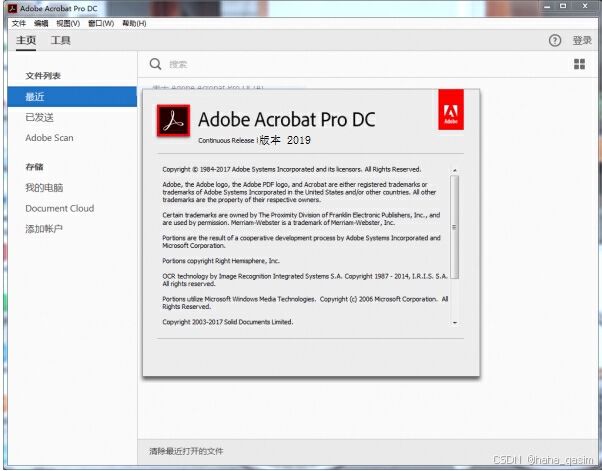Click the 登录 sign-in button
This screenshot has width=602, height=471.
point(582,40)
